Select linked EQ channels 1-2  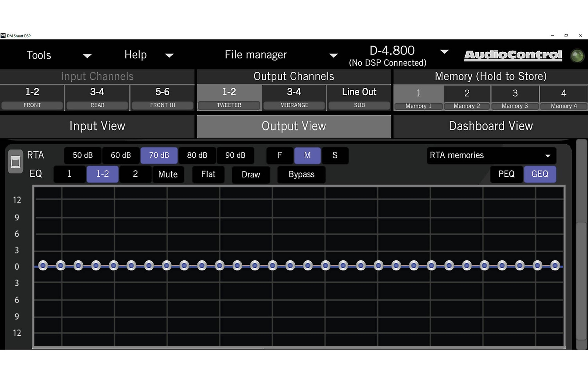tap(103, 174)
